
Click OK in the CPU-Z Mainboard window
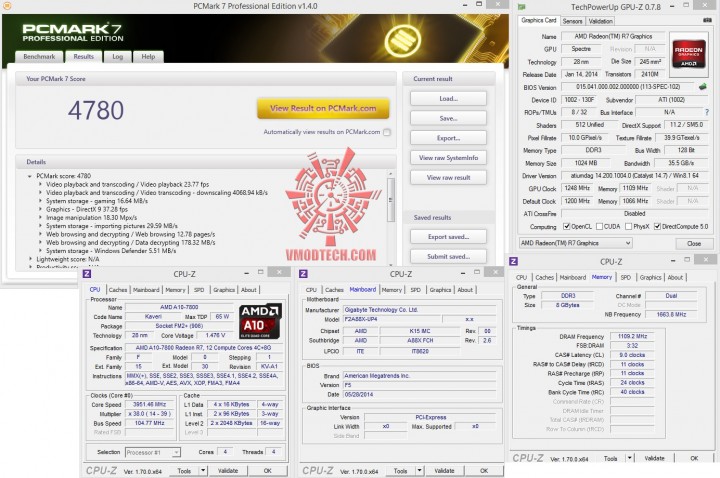click(484, 471)
